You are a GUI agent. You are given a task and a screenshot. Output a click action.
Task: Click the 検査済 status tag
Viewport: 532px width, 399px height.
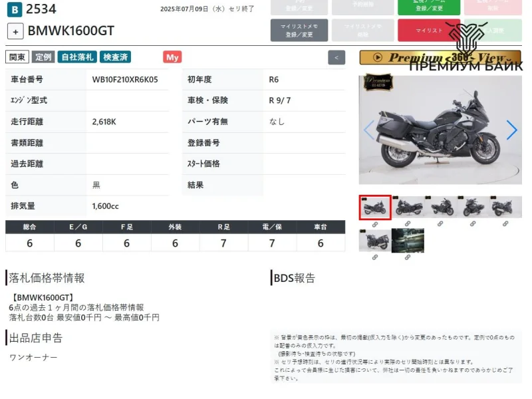tap(116, 57)
